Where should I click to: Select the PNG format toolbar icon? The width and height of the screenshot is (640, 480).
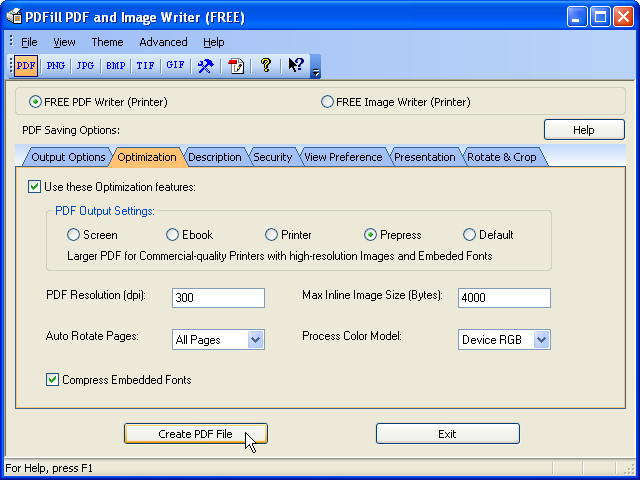[56, 66]
